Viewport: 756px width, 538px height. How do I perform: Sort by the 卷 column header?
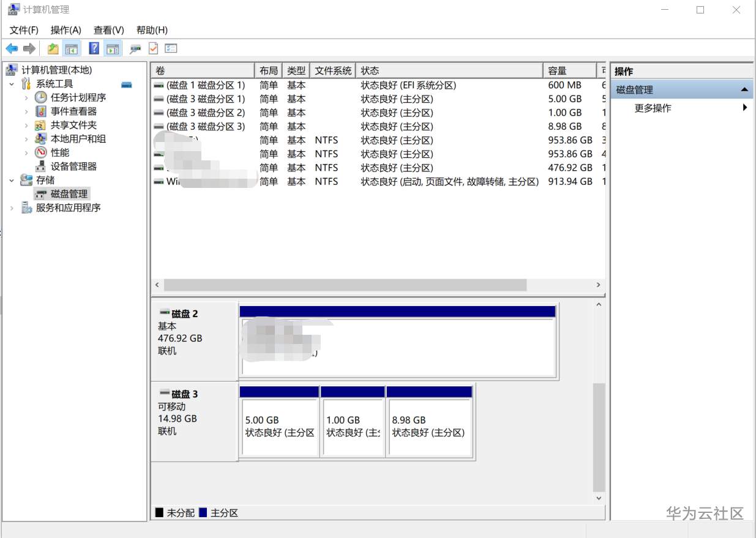[203, 70]
